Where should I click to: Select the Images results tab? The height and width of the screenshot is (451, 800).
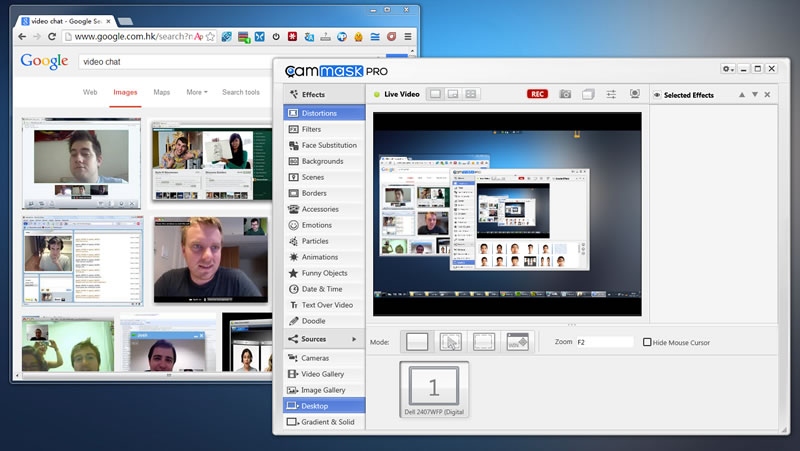point(125,92)
